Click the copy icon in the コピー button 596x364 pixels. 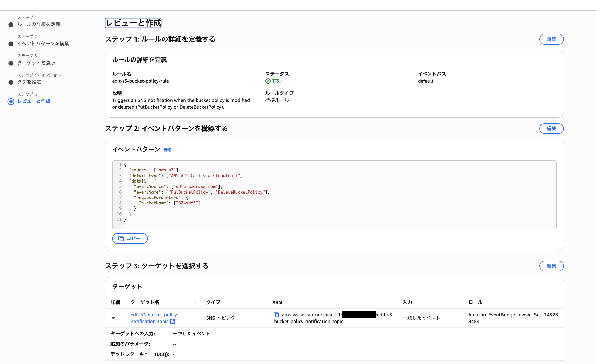[x=121, y=238]
